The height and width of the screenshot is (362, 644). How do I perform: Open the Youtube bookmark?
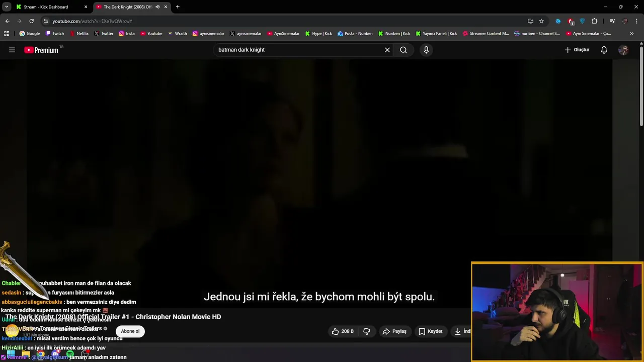tap(151, 34)
